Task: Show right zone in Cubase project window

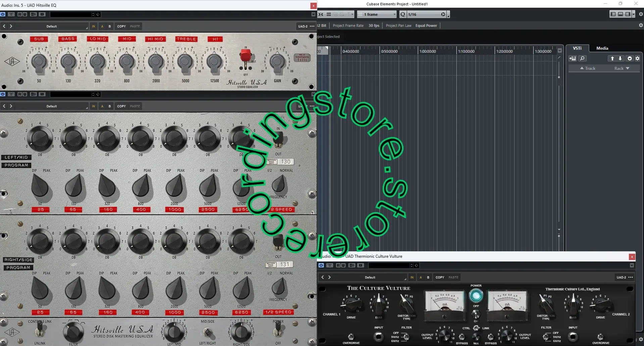Action: pyautogui.click(x=628, y=14)
